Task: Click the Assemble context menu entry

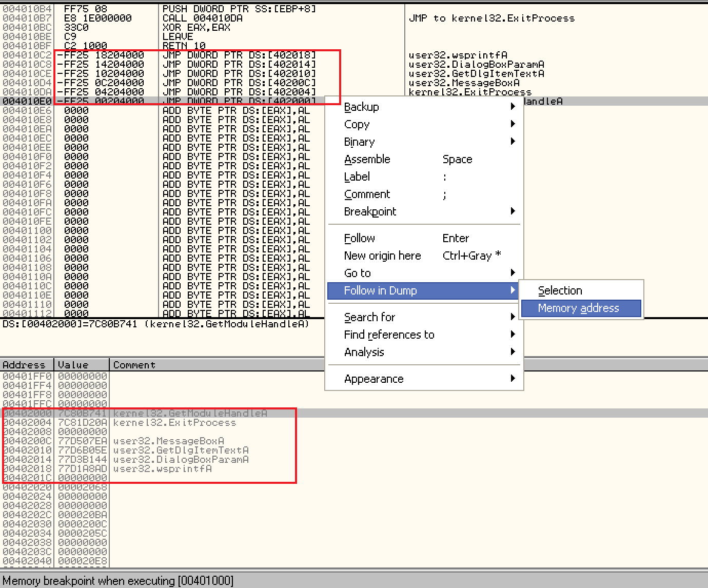Action: pos(367,159)
